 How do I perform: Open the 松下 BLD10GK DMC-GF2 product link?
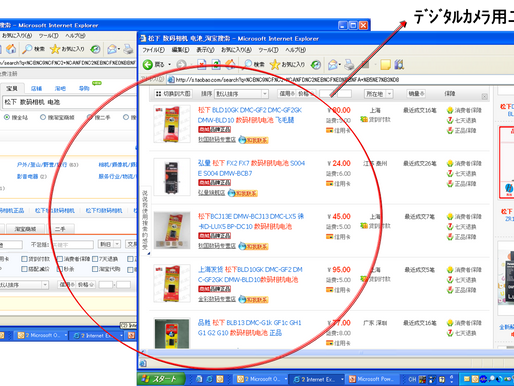[x=250, y=115]
